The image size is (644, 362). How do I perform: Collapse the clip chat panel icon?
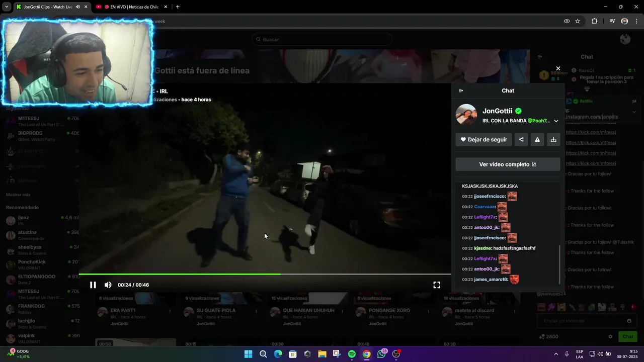461,90
